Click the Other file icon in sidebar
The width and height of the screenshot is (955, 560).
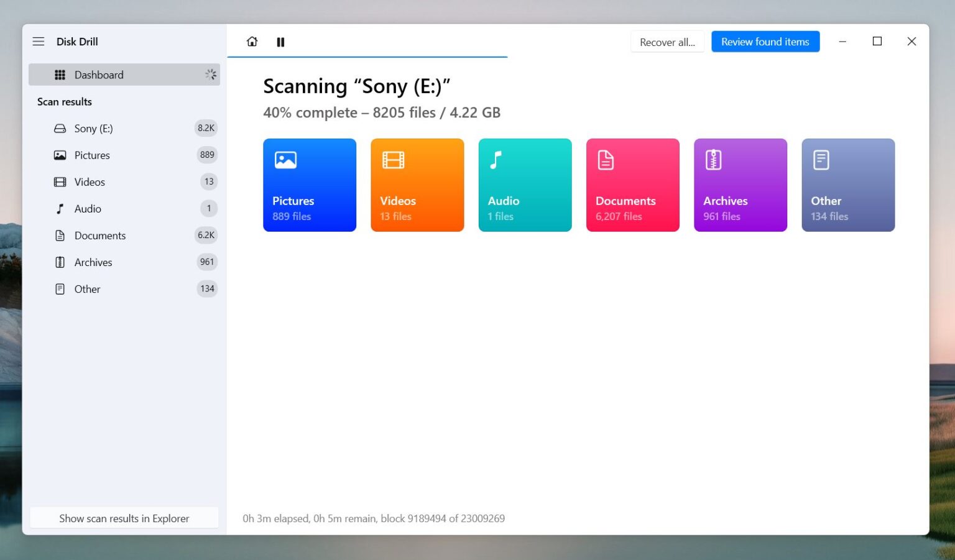point(60,288)
